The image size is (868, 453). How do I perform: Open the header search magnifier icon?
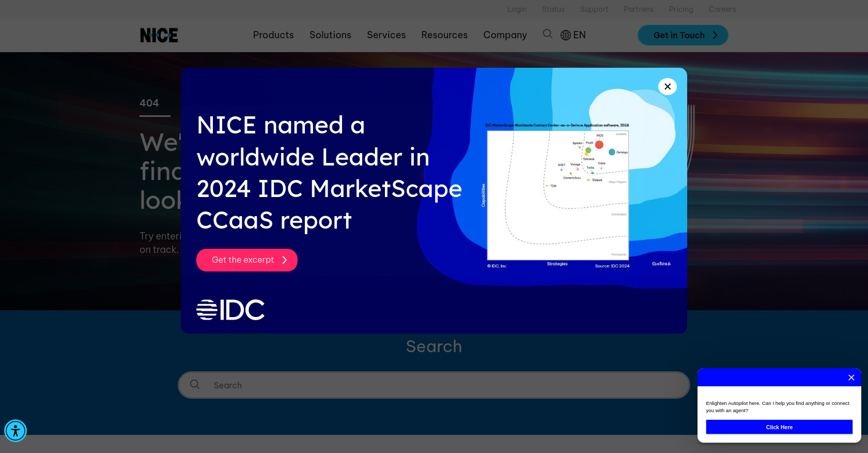tap(548, 34)
